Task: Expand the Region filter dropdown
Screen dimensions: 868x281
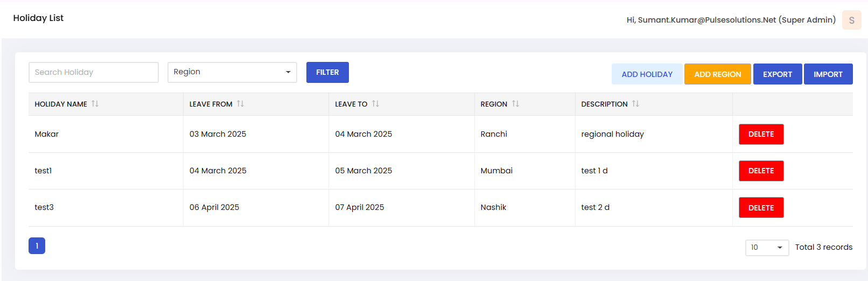Action: click(232, 72)
